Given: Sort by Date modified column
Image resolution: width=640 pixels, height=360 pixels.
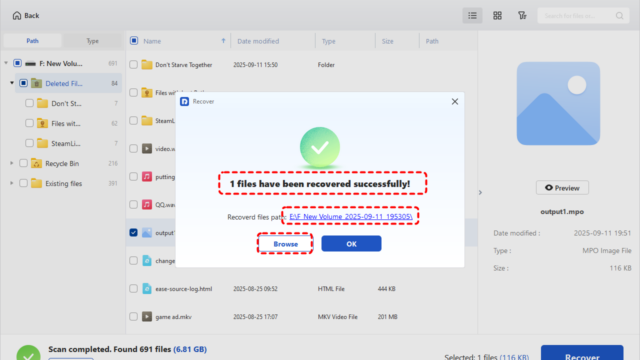Looking at the screenshot, I should (258, 41).
